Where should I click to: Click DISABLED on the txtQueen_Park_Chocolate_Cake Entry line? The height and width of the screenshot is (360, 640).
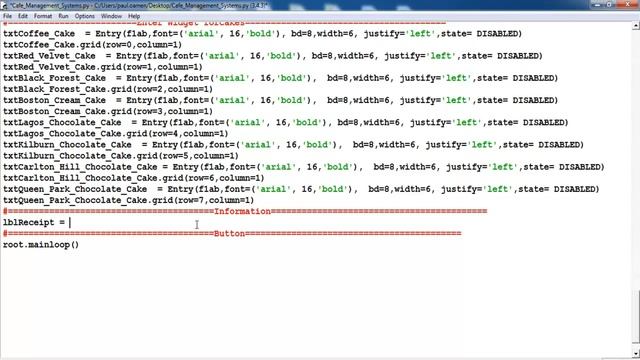pos(574,189)
